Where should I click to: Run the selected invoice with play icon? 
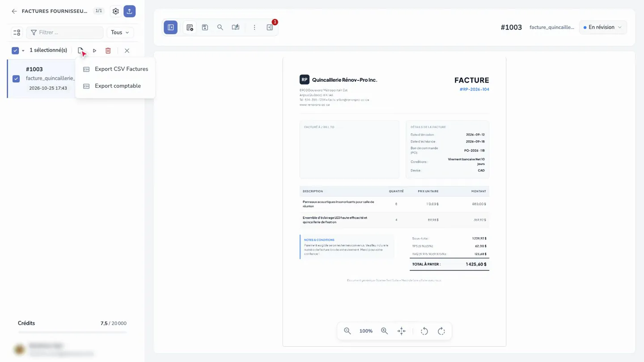(x=94, y=51)
